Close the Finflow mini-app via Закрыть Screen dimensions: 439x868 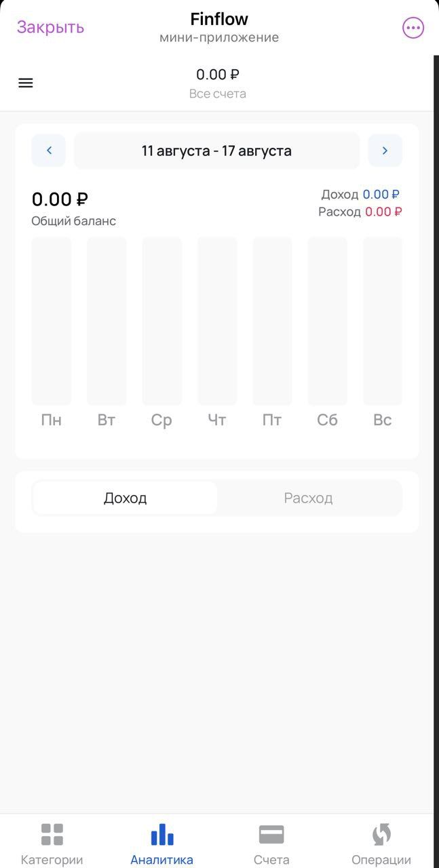point(50,26)
